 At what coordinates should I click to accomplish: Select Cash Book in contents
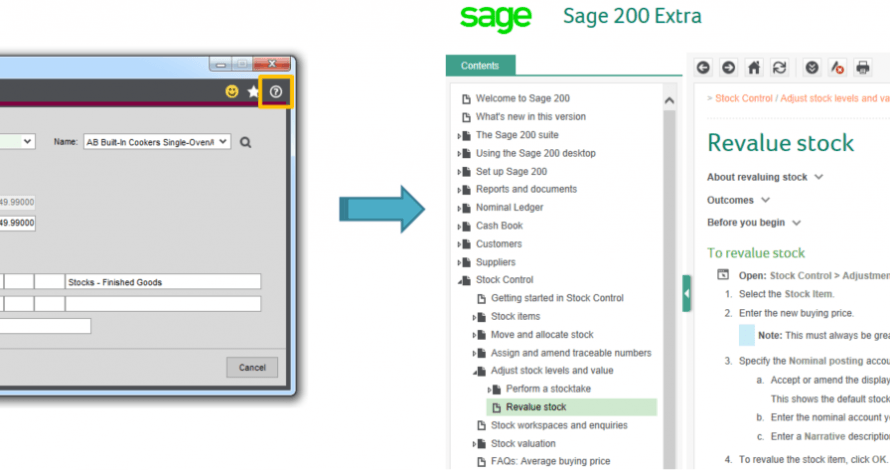(499, 225)
